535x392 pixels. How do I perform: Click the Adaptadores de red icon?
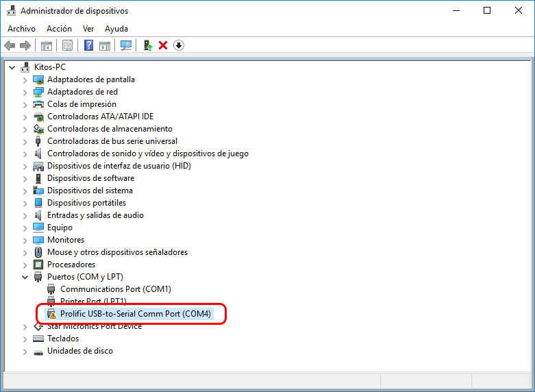click(38, 92)
